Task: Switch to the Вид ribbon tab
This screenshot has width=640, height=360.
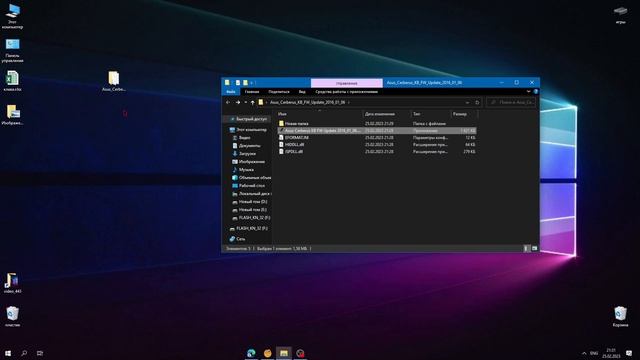Action: point(302,92)
